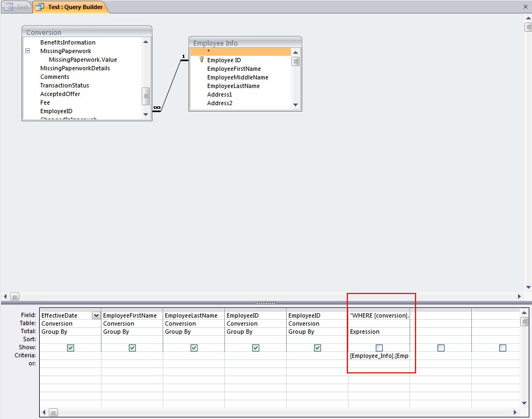Uncheck Show for EffectiveDate column
Viewport: 532px width, 419px height.
70,348
